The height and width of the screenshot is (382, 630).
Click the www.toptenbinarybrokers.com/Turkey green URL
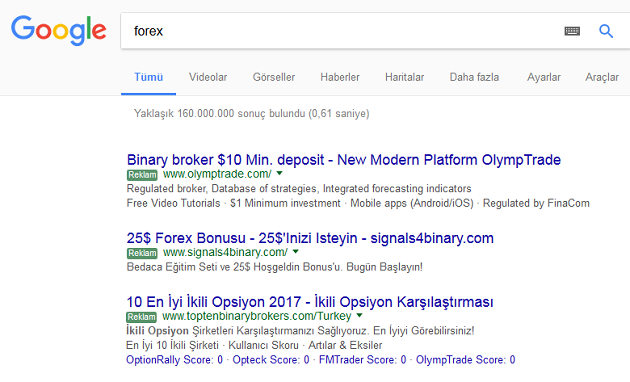point(256,316)
